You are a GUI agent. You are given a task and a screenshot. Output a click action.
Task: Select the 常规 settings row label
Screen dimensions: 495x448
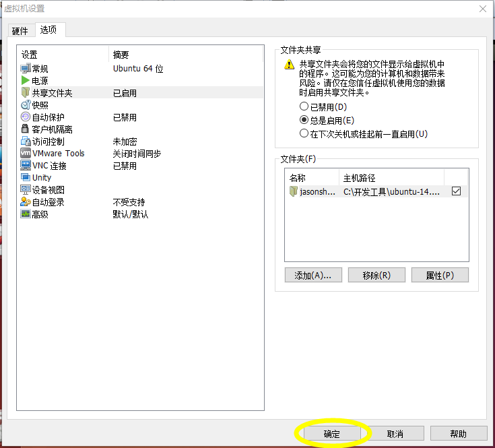pos(40,69)
